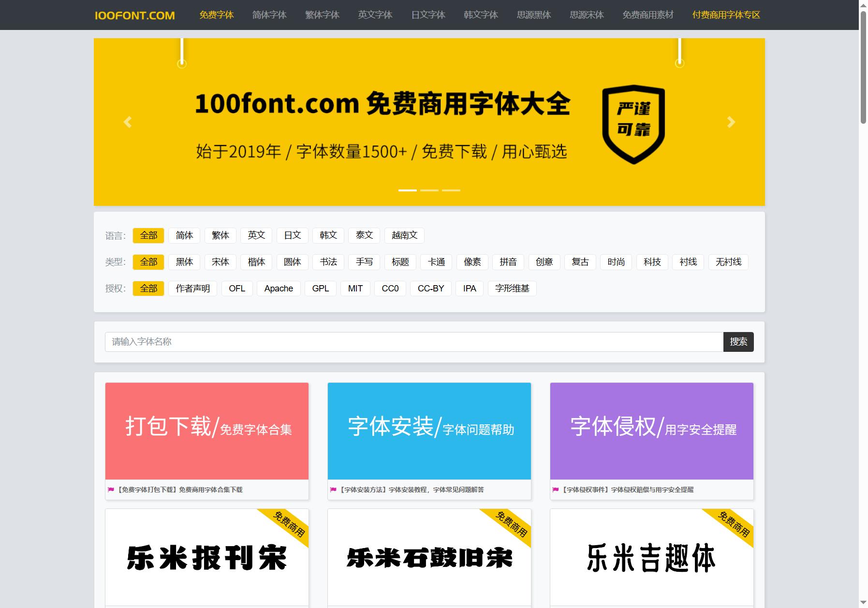Viewport: 868px width, 608px height.
Task: Filter license by OFL
Action: pyautogui.click(x=237, y=289)
